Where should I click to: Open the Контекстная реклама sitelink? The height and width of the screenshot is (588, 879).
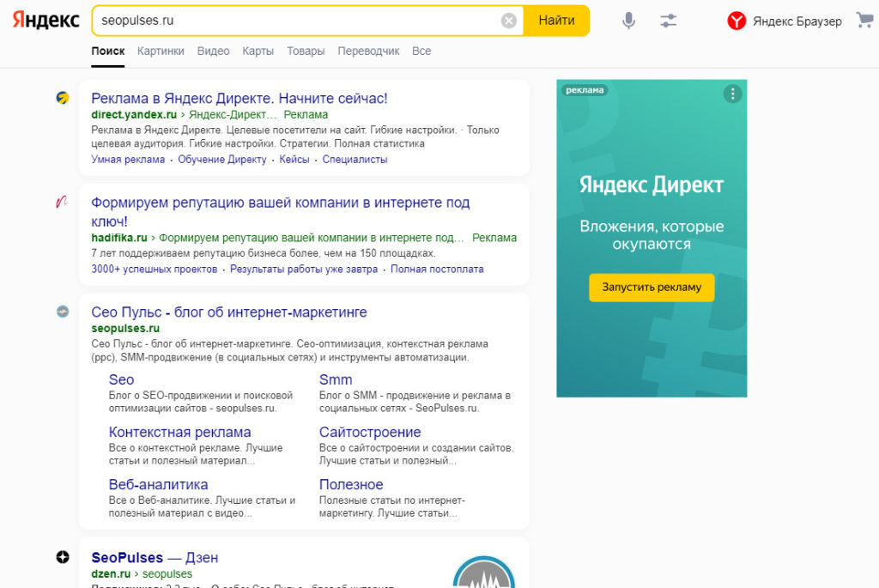(x=180, y=432)
